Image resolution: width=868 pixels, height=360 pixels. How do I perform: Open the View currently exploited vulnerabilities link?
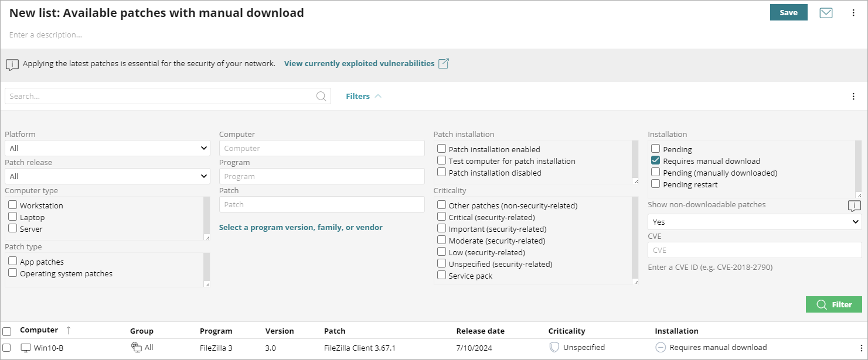tap(359, 63)
